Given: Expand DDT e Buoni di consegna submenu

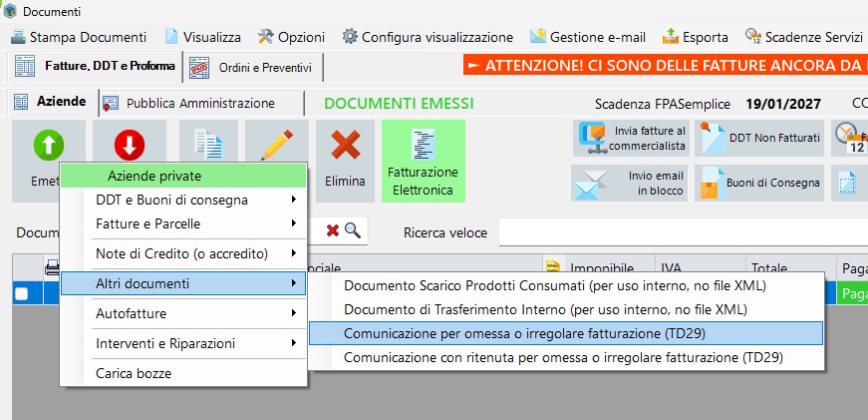Looking at the screenshot, I should point(182,200).
